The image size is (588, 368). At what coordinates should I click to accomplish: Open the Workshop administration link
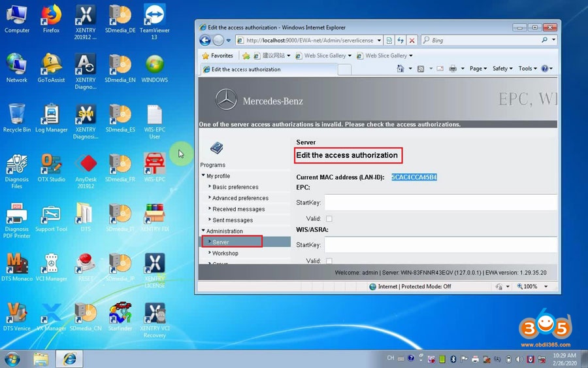[225, 253]
